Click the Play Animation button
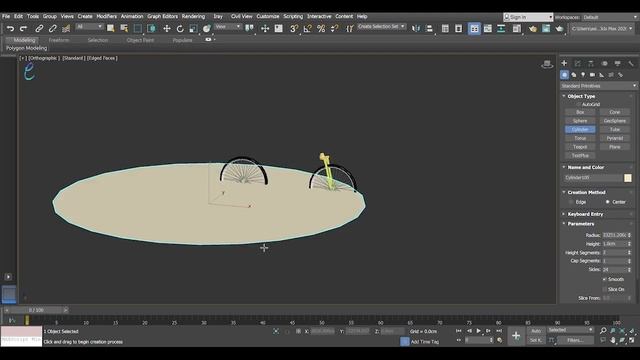This screenshot has height=360, width=640. tap(478, 331)
